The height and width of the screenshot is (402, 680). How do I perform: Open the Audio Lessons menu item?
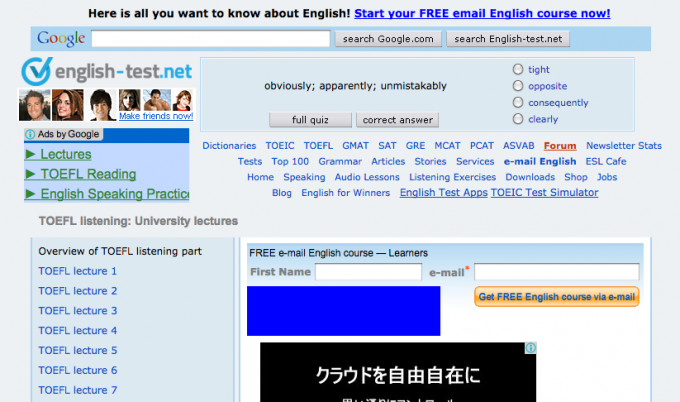pyautogui.click(x=367, y=177)
